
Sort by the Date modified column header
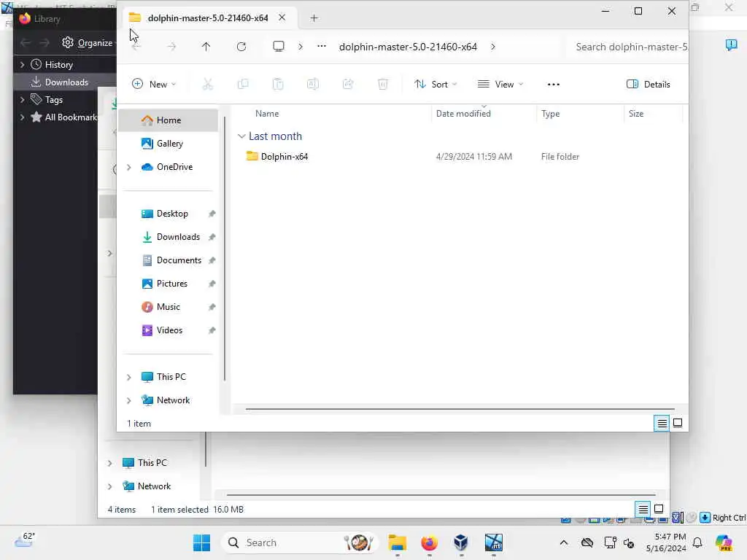click(x=463, y=113)
